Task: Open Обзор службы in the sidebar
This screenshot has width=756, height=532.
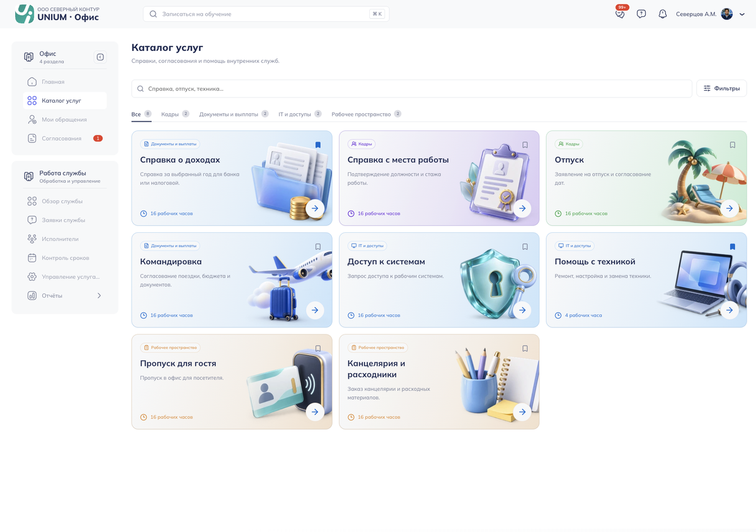Action: pos(65,201)
